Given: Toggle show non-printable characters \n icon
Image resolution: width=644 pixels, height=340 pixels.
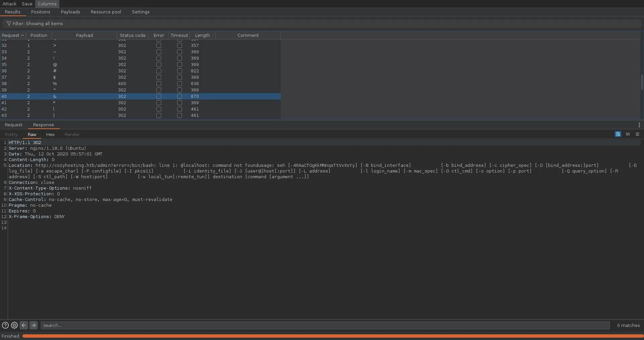Looking at the screenshot, I should pos(628,134).
